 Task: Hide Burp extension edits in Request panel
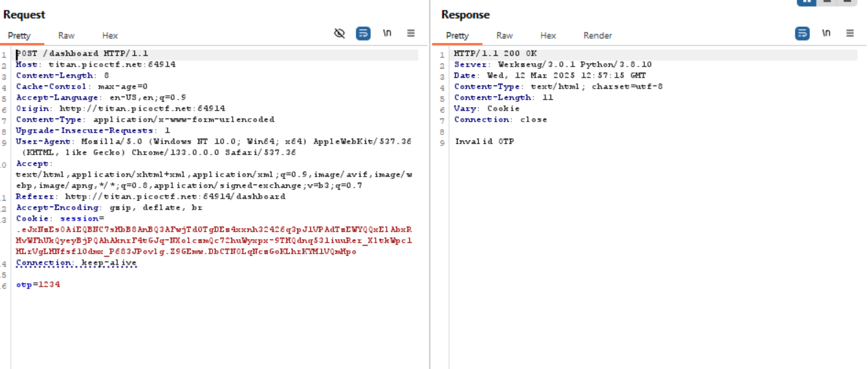tap(340, 34)
